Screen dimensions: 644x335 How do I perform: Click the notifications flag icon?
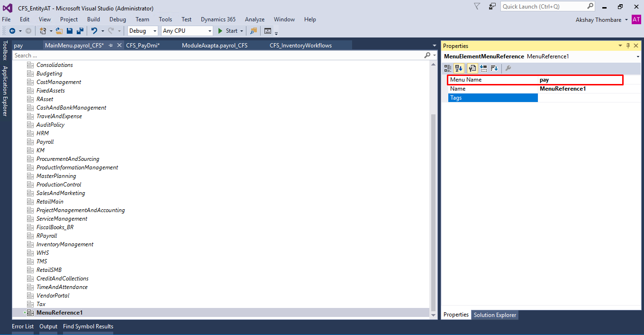pos(477,6)
